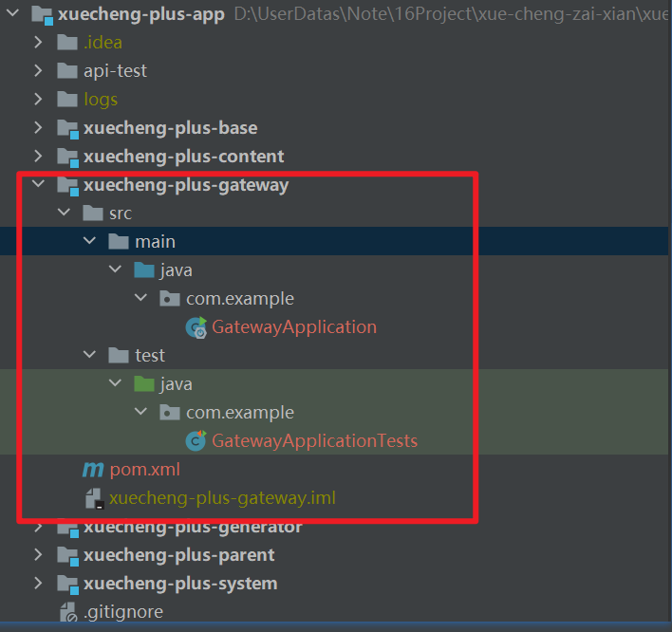The height and width of the screenshot is (632, 672).
Task: Expand the .idea folder arrow
Action: 38,42
